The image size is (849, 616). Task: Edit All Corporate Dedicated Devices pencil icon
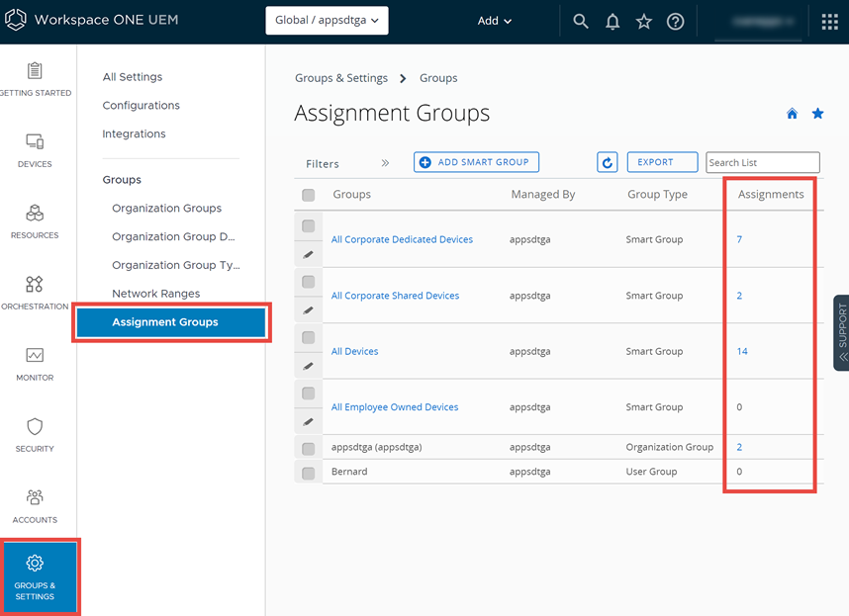click(x=308, y=254)
